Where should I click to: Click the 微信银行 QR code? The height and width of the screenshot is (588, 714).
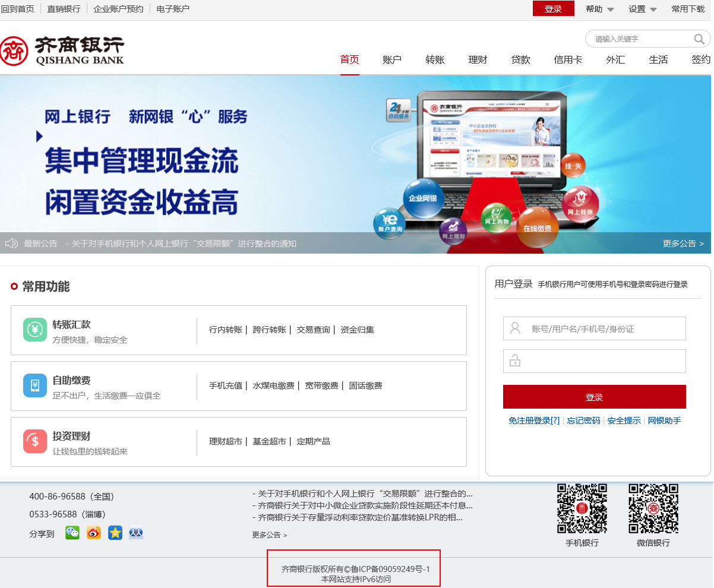(x=653, y=508)
